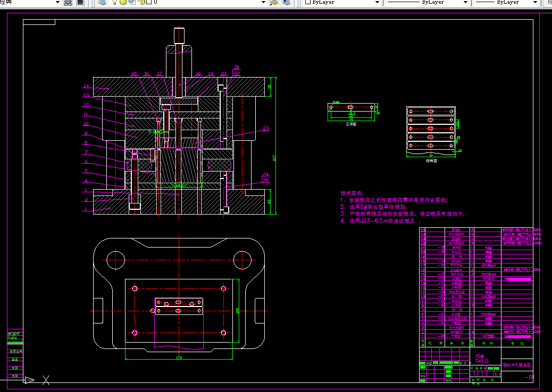Click balloon number 19 above the section view
This screenshot has height=392, width=552.
(x=211, y=74)
